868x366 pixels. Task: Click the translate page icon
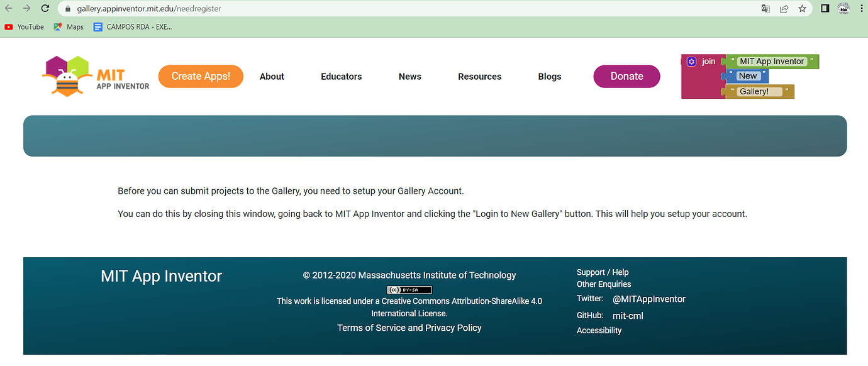765,9
